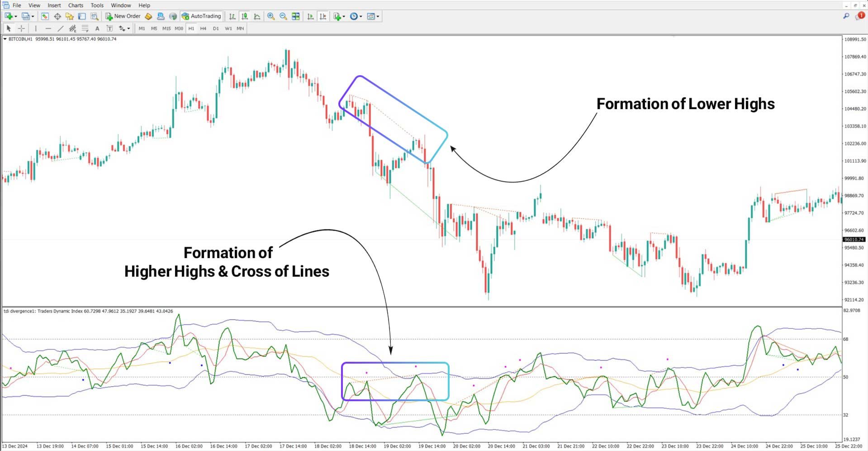Show the Terminal panel icon

(x=82, y=16)
